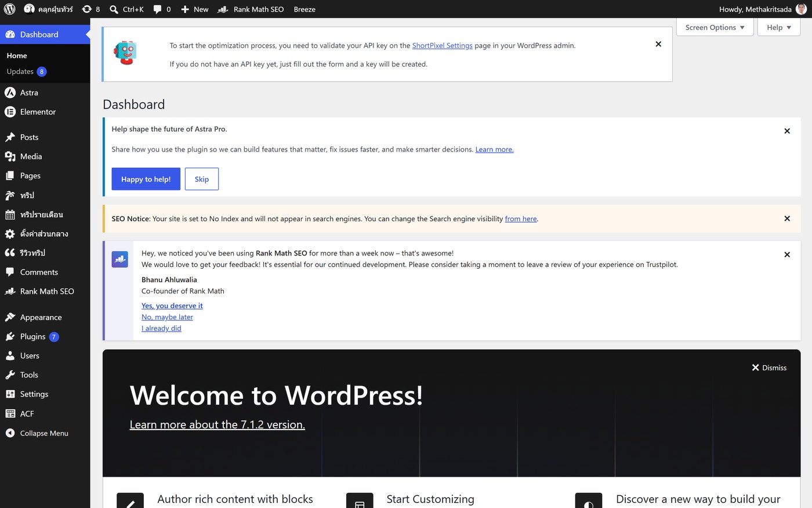
Task: Open the Astra icon in the sidebar
Action: pyautogui.click(x=10, y=92)
